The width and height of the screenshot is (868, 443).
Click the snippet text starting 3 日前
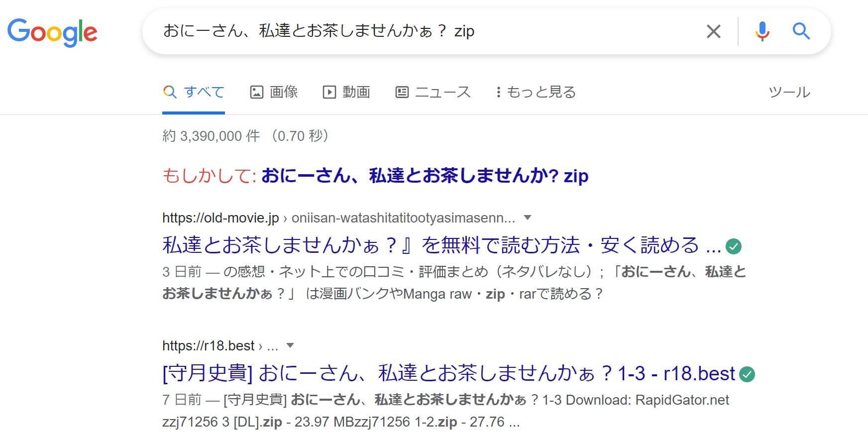pos(454,283)
